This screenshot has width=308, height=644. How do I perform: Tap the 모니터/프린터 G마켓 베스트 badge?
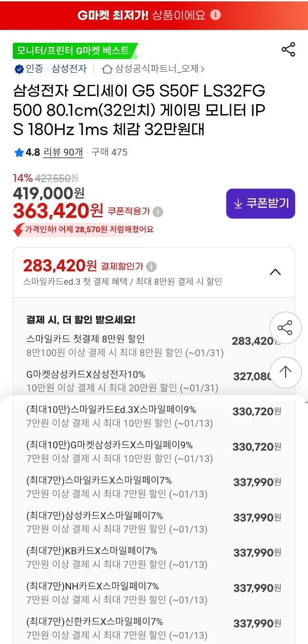pos(74,50)
